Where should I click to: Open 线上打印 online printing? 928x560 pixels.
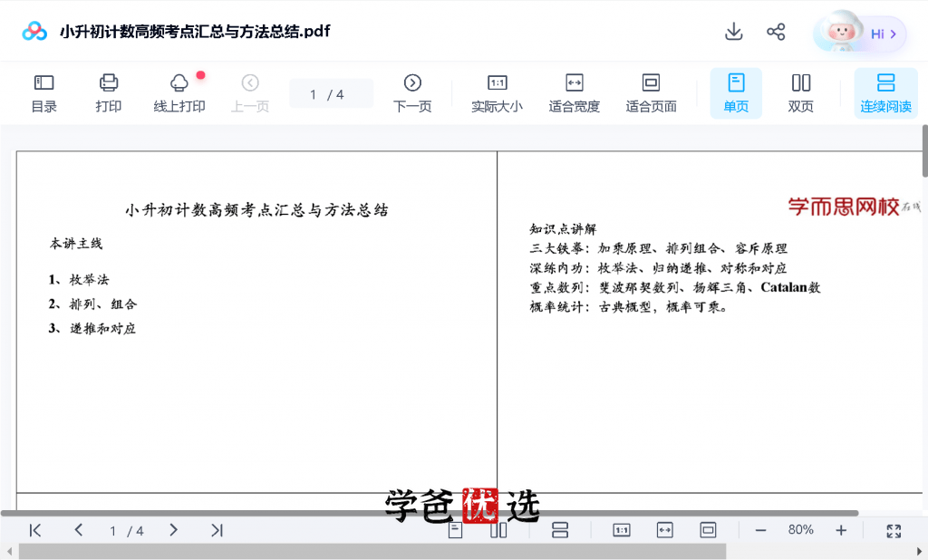point(179,93)
